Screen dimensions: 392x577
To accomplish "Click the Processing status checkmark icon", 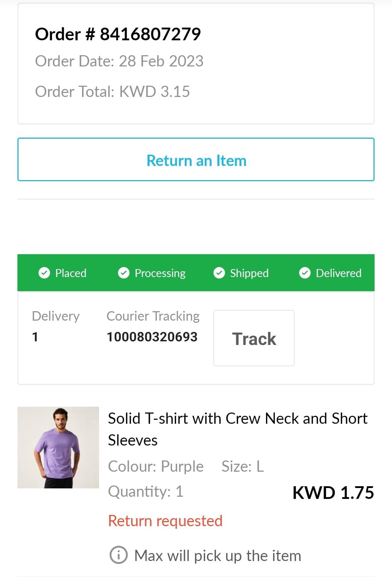I will click(x=124, y=273).
